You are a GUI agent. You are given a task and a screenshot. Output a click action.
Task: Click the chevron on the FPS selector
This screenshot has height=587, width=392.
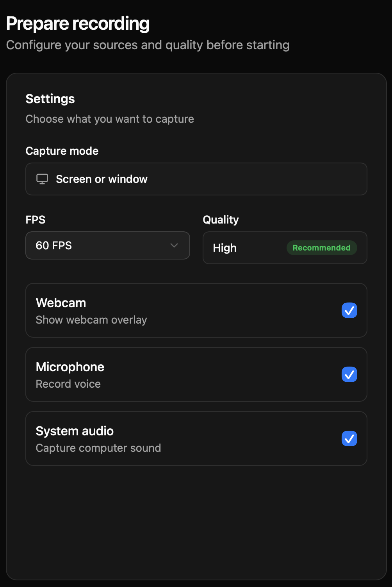point(174,245)
